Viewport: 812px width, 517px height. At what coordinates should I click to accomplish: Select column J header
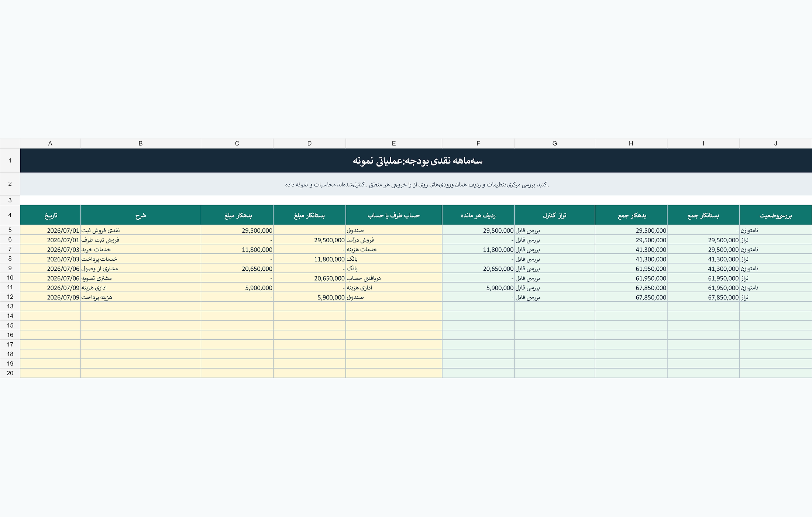click(x=775, y=143)
